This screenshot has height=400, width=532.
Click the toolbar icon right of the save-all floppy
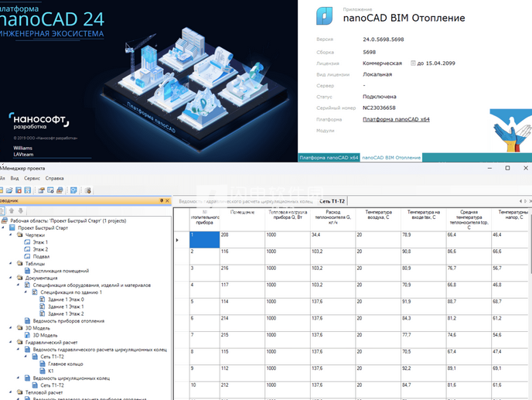pos(42,190)
